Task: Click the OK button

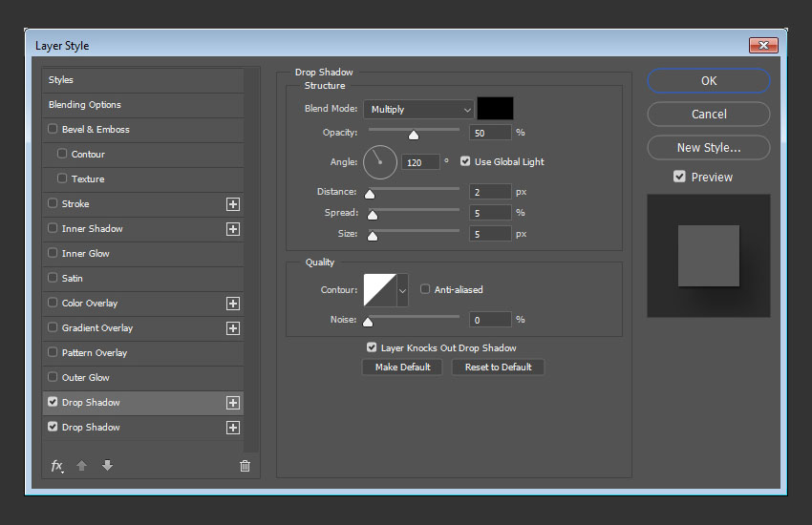Action: click(709, 81)
